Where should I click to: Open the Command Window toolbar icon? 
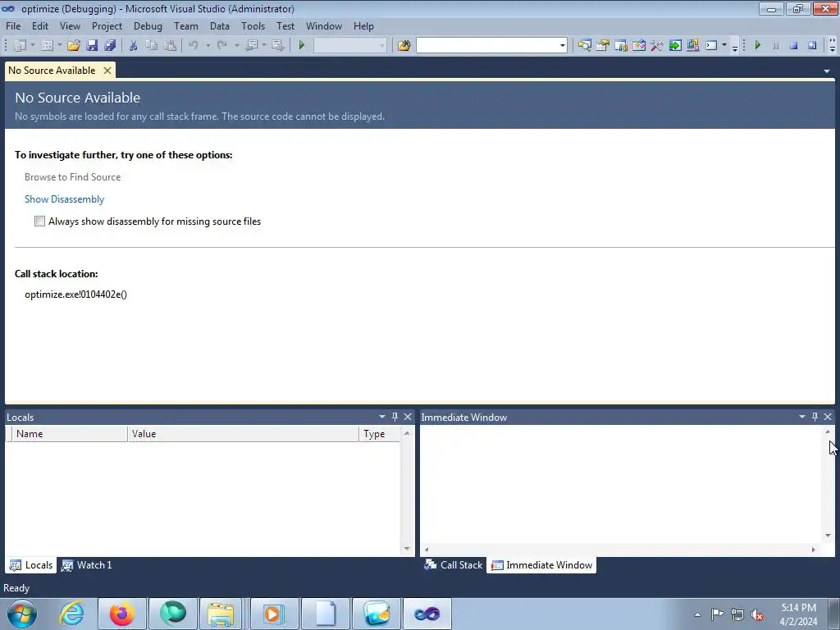711,46
